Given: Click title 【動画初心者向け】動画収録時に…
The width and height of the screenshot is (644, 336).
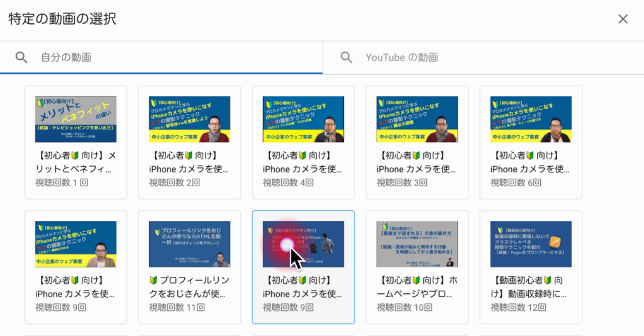Looking at the screenshot, I should coord(528,287).
